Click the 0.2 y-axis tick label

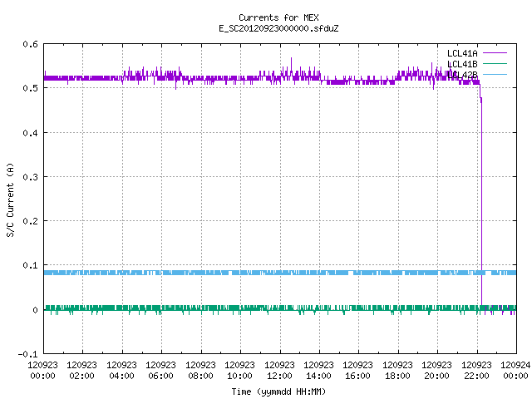30,221
